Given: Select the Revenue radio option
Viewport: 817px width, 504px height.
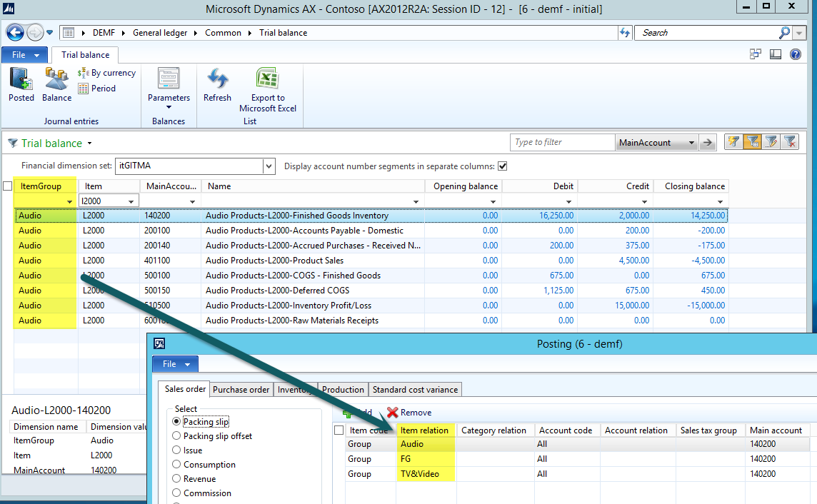Looking at the screenshot, I should pyautogui.click(x=177, y=479).
